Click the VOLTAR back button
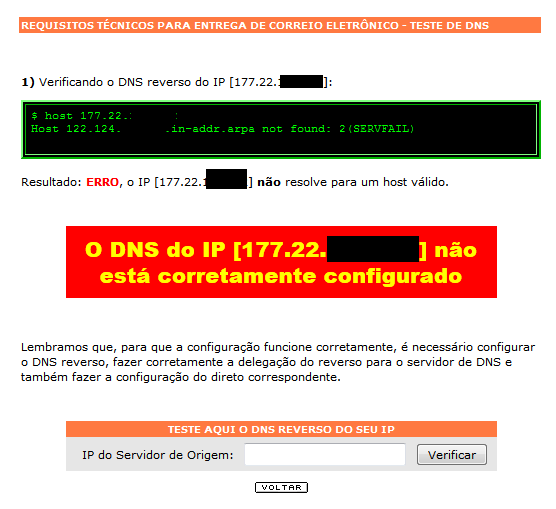This screenshot has height=509, width=556. tap(281, 487)
